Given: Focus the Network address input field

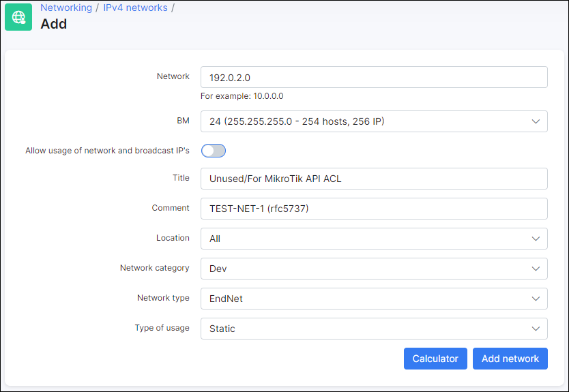Looking at the screenshot, I should pos(374,77).
